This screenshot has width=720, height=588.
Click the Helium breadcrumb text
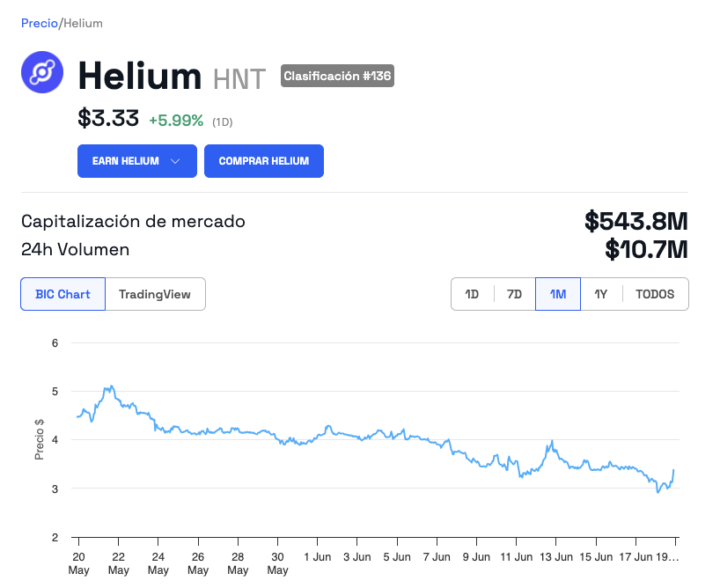[x=83, y=23]
